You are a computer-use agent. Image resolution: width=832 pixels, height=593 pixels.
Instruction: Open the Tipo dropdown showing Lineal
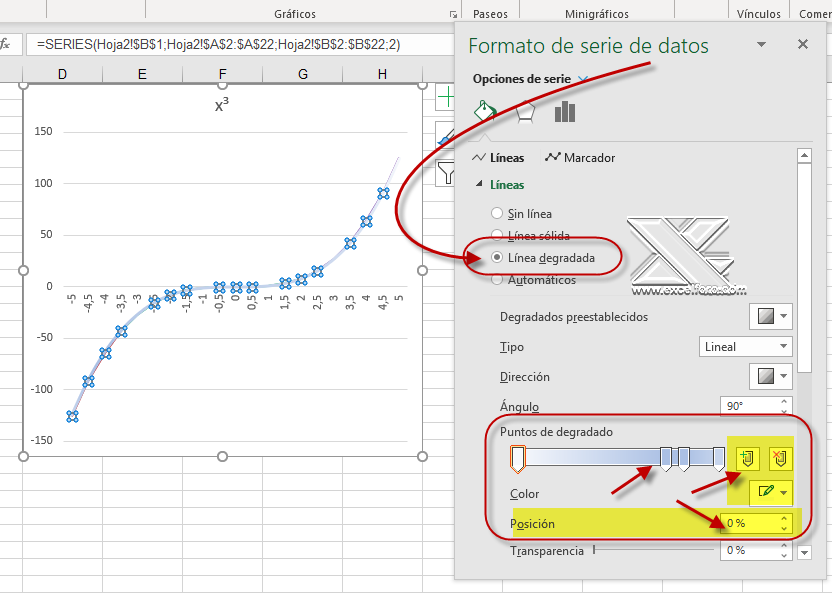click(744, 346)
